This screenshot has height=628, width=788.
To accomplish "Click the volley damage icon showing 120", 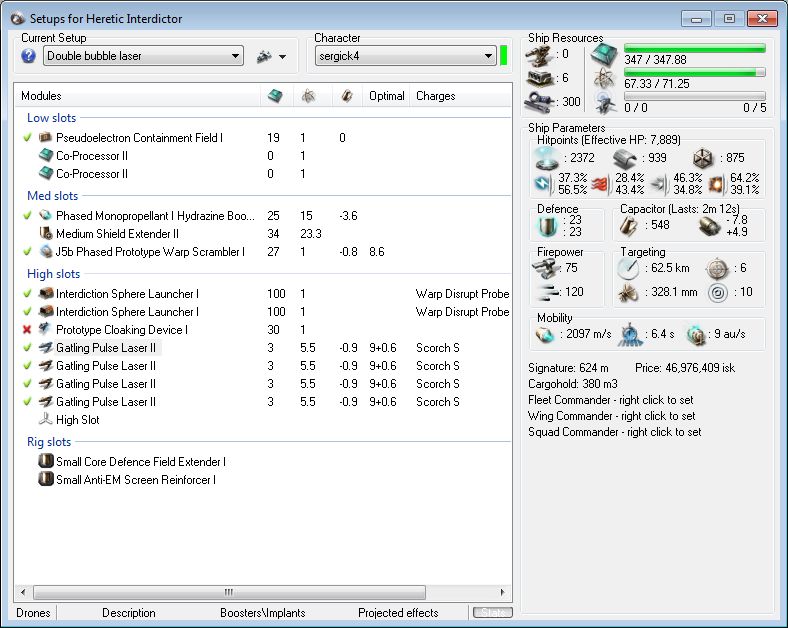I will (547, 291).
